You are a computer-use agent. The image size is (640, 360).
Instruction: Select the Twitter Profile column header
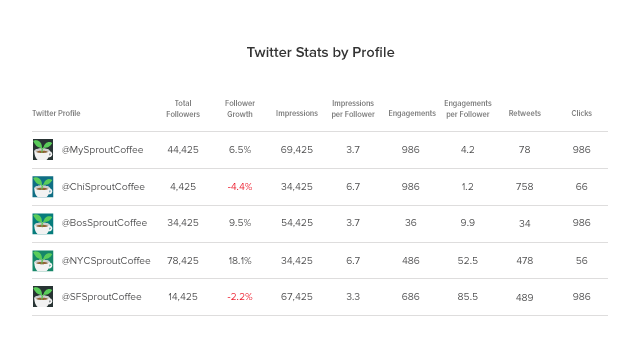56,113
